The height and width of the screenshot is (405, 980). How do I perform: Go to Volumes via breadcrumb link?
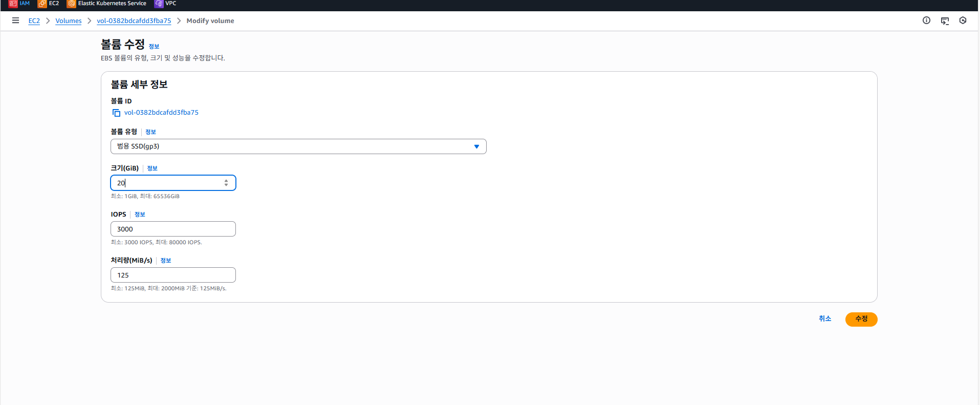point(68,21)
